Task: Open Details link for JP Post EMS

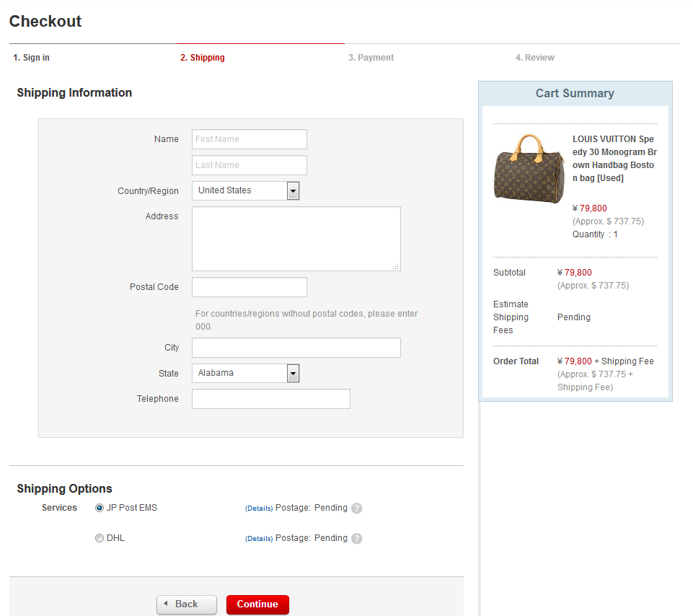Action: pyautogui.click(x=259, y=509)
